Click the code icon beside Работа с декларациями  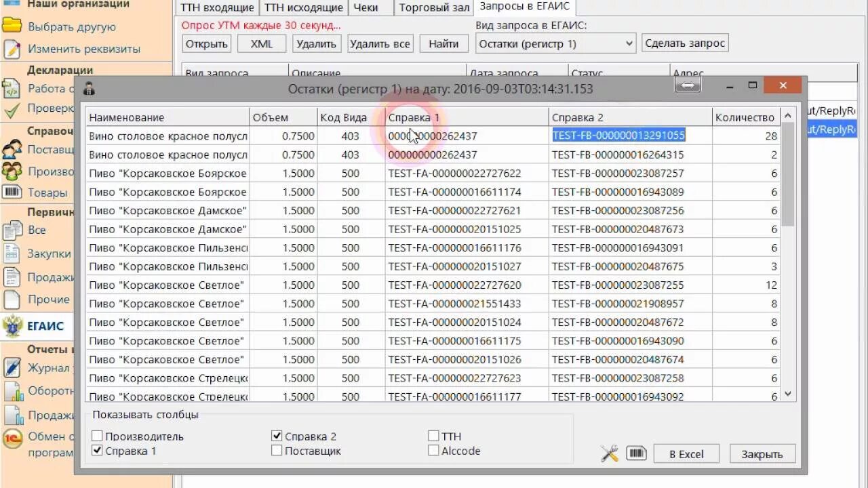(x=12, y=88)
